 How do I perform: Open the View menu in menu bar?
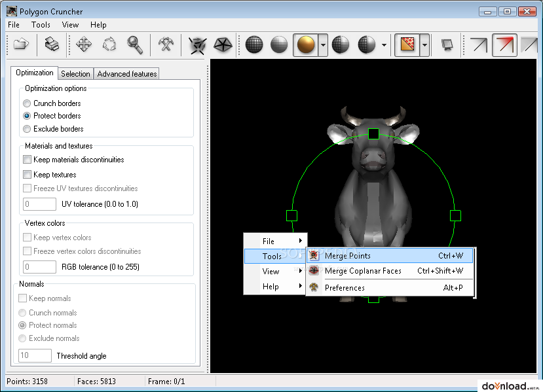point(70,25)
